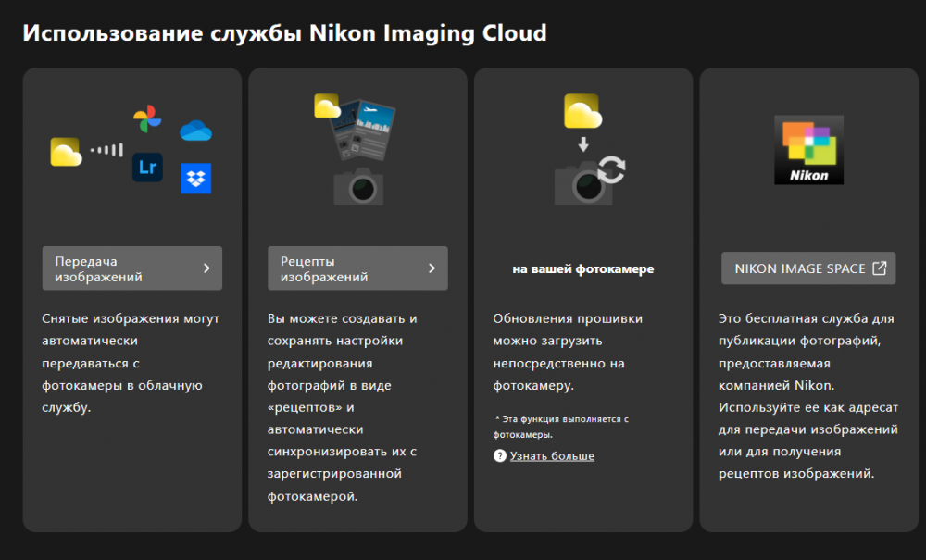Follow the Узнать больше link

pos(552,455)
